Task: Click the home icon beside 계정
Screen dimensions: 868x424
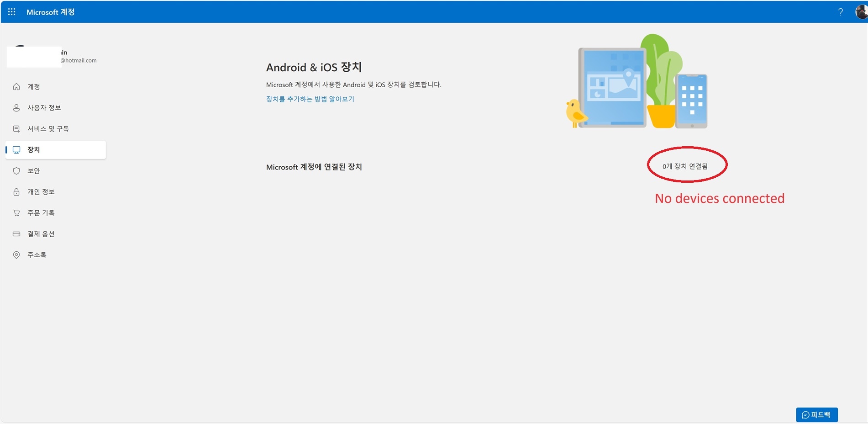Action: click(16, 87)
